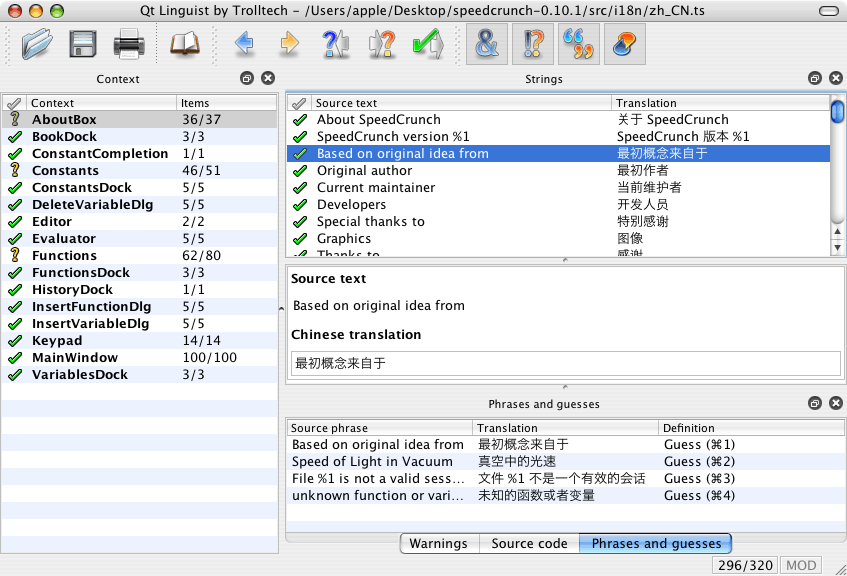The image size is (847, 576).
Task: Float the Phrases and guesses panel
Action: coord(815,403)
